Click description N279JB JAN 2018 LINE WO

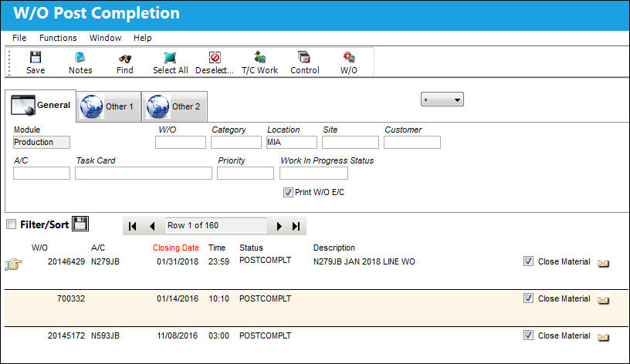[x=364, y=261]
